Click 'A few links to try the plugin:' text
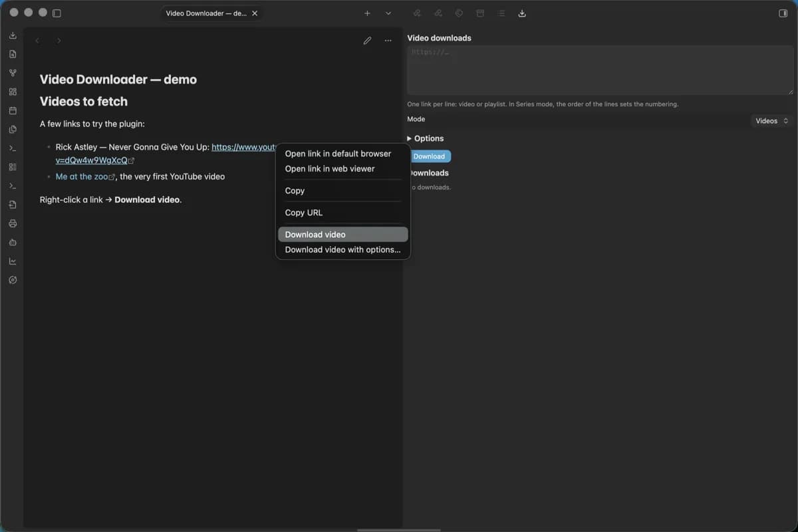This screenshot has width=798, height=532. (x=92, y=124)
